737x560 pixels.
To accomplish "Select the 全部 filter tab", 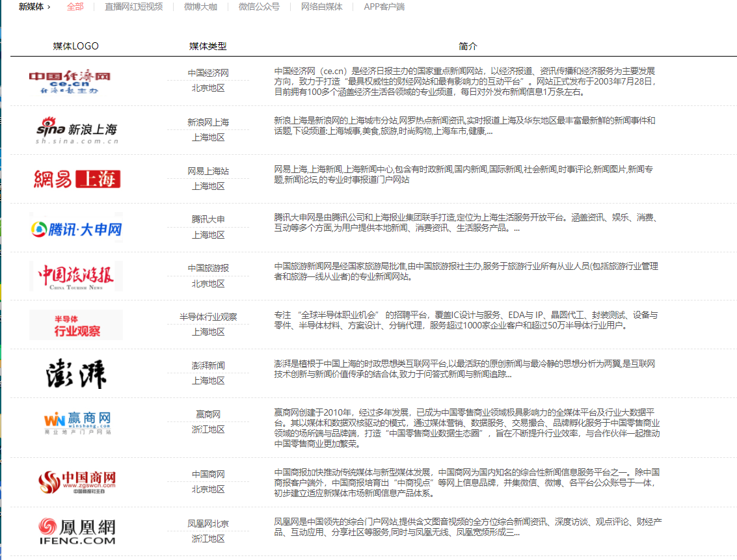I will pyautogui.click(x=75, y=7).
